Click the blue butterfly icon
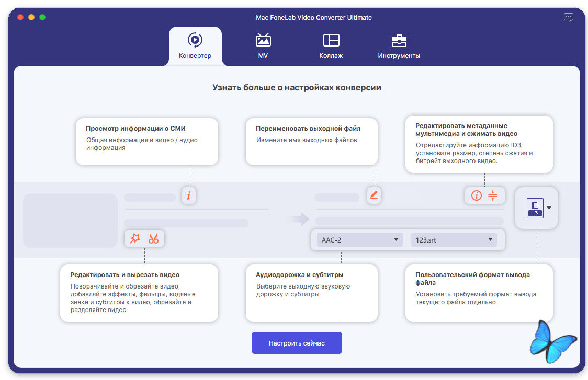588x380 pixels. click(552, 343)
